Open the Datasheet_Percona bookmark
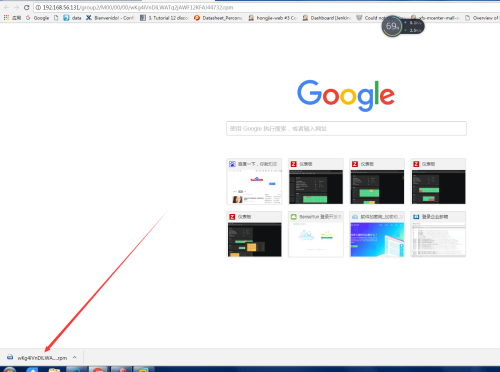 [x=218, y=18]
